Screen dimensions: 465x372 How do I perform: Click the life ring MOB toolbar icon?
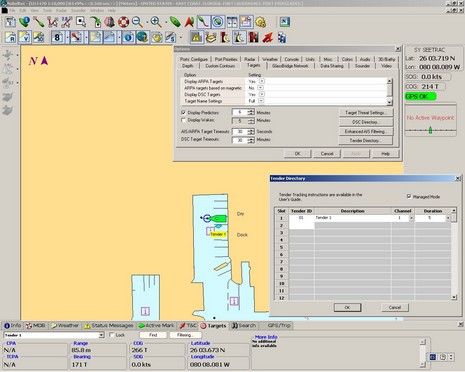tap(123, 22)
